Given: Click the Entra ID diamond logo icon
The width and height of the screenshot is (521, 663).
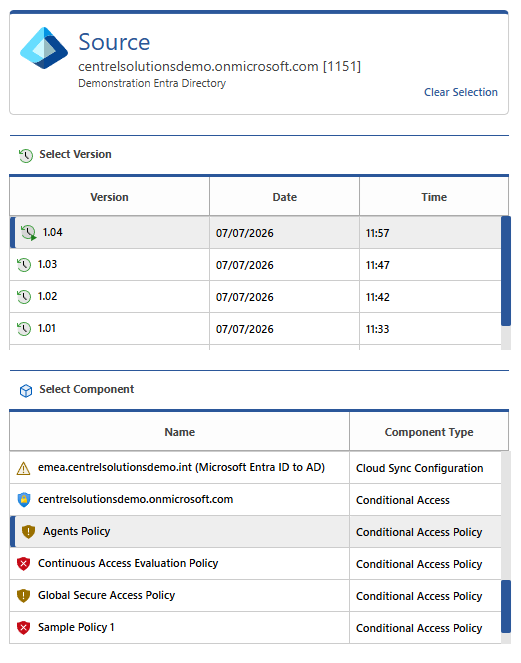Looking at the screenshot, I should (44, 48).
